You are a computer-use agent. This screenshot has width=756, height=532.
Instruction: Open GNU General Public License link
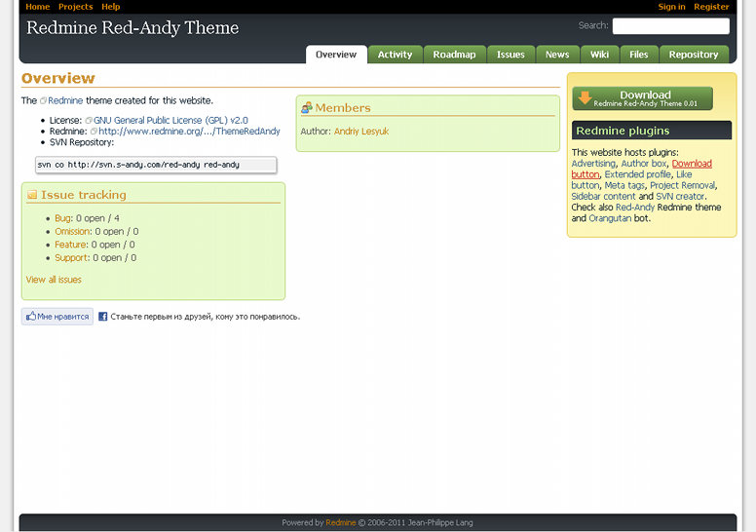coord(170,120)
